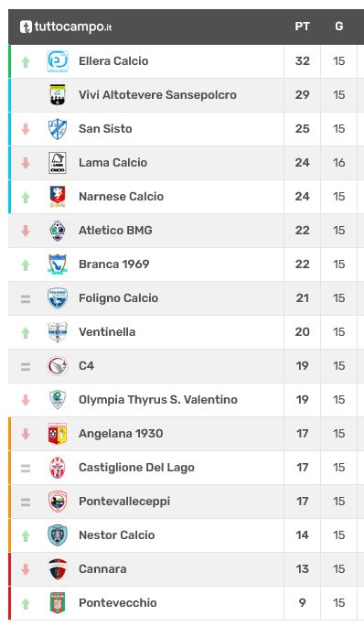This screenshot has height=626, width=364.
Task: Open Castiglione Del Lago team link
Action: pos(136,468)
